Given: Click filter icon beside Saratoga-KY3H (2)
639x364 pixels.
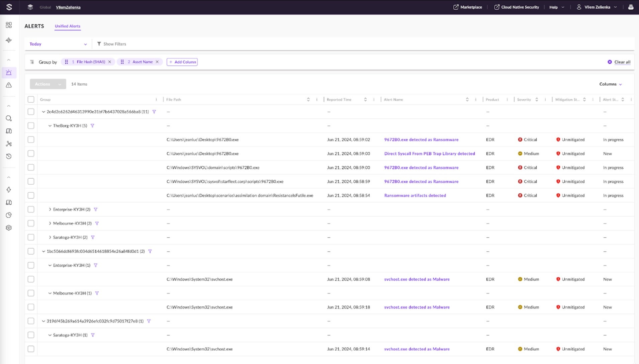Looking at the screenshot, I should pos(93,238).
